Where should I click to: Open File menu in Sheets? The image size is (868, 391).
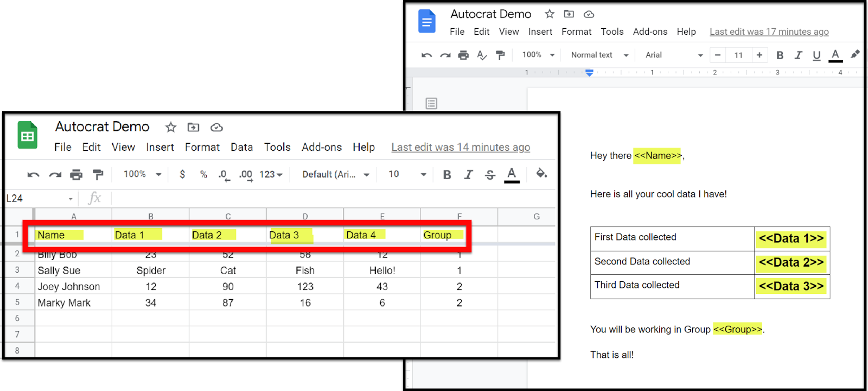point(63,147)
